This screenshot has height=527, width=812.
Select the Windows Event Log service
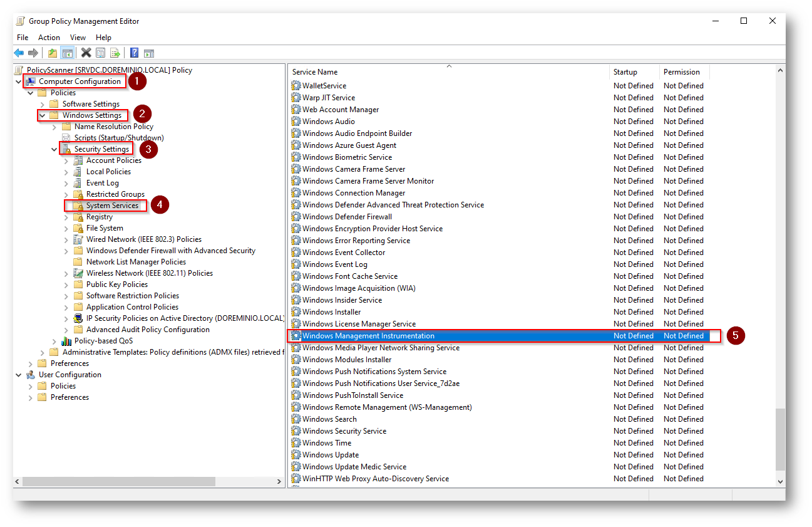click(x=335, y=264)
